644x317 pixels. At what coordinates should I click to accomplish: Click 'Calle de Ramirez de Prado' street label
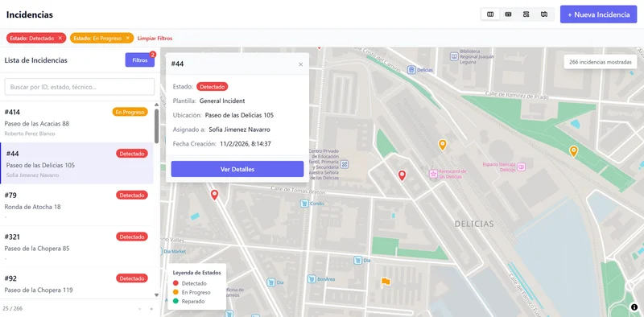click(x=517, y=96)
